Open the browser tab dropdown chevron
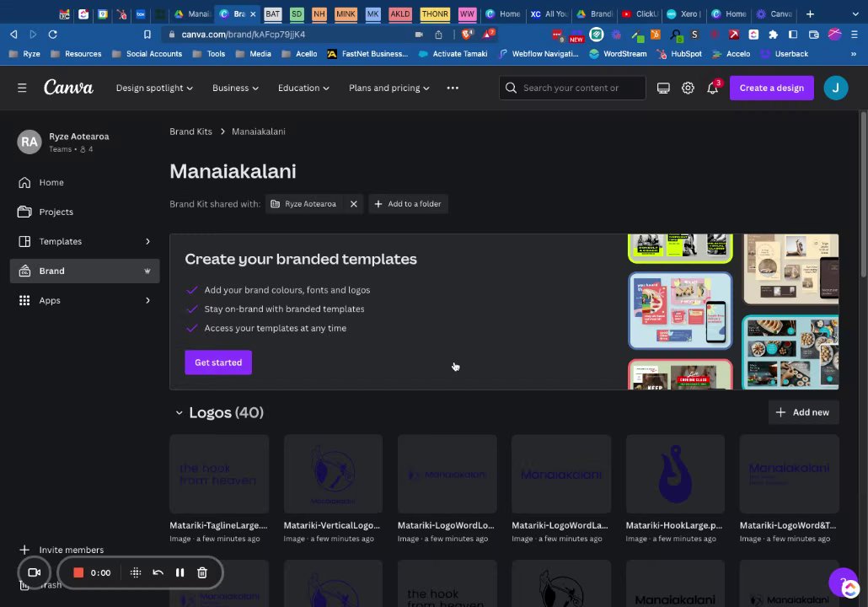 pos(855,13)
